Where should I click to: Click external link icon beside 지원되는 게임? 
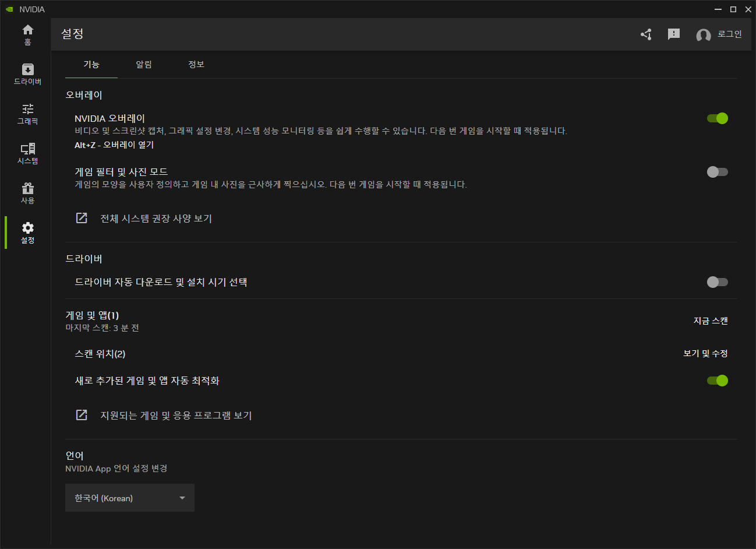click(82, 415)
